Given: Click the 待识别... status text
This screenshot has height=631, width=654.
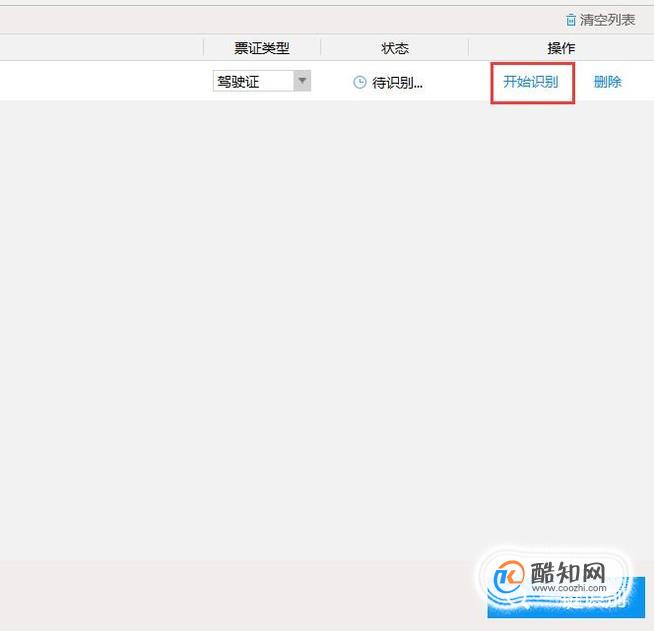Looking at the screenshot, I should [x=397, y=83].
